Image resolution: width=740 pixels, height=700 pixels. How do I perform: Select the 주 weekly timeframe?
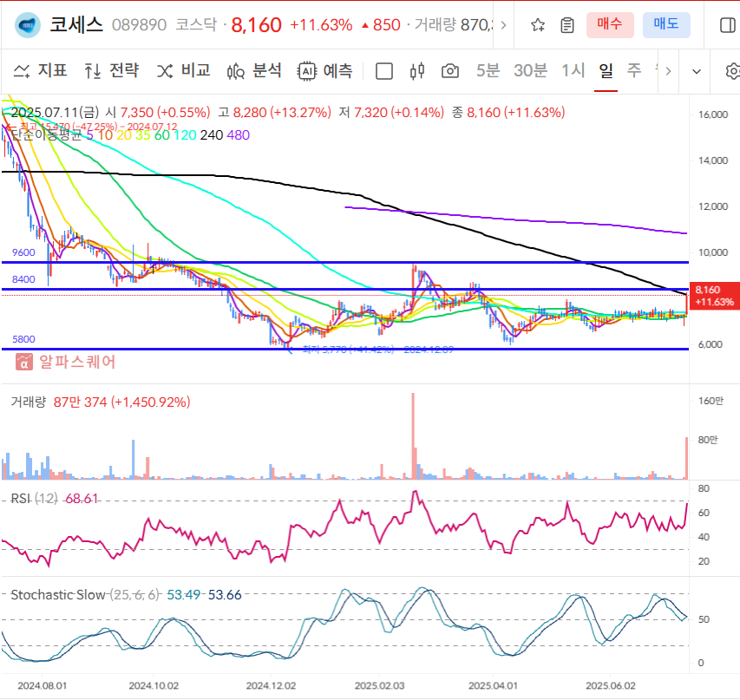634,71
